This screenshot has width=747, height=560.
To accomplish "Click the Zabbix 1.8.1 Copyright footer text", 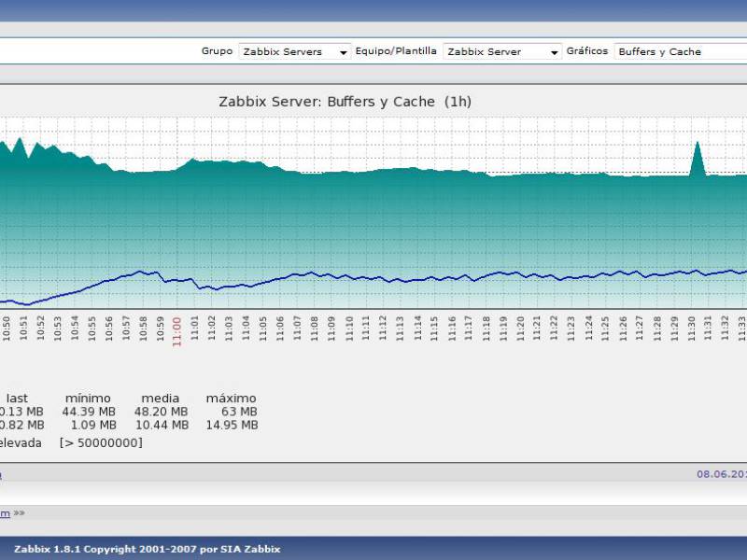I will point(147,549).
